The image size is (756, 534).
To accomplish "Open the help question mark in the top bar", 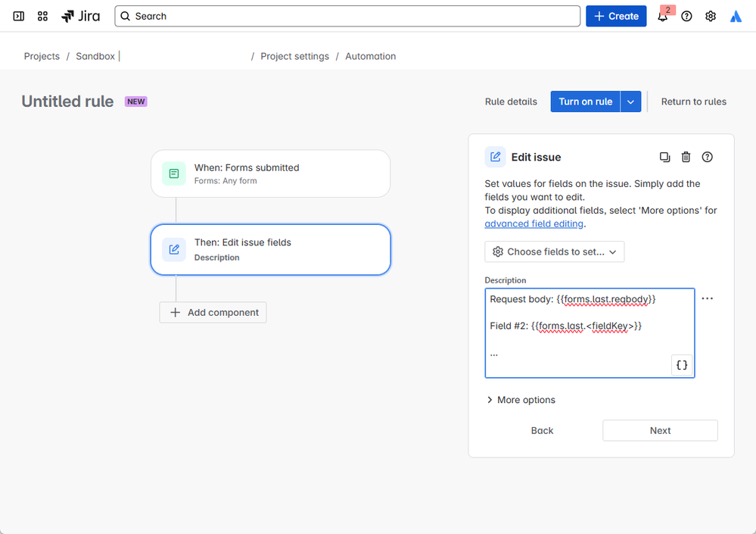I will tap(686, 17).
